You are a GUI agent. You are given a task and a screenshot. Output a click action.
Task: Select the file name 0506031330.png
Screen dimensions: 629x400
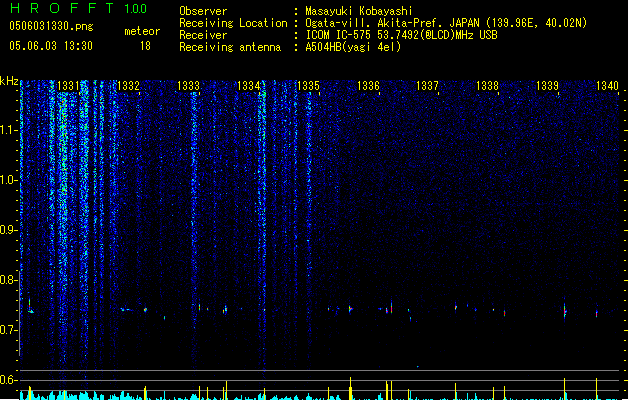[51, 27]
